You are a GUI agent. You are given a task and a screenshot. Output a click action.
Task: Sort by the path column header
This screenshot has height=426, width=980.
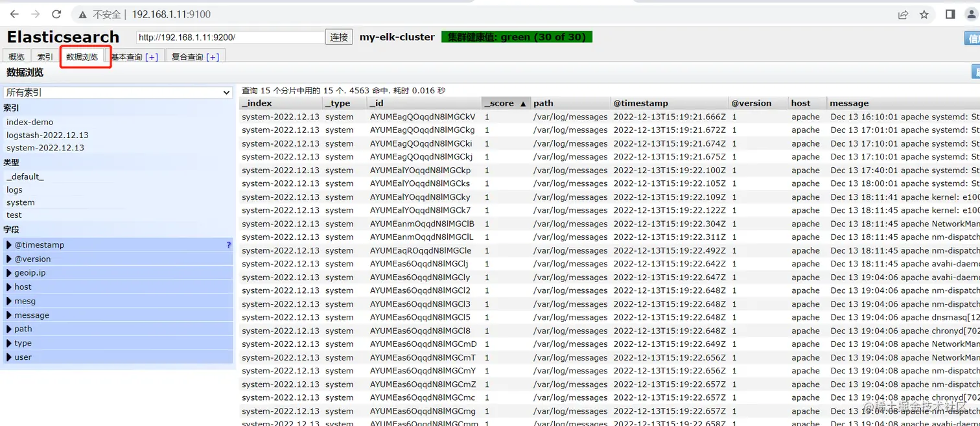point(570,103)
